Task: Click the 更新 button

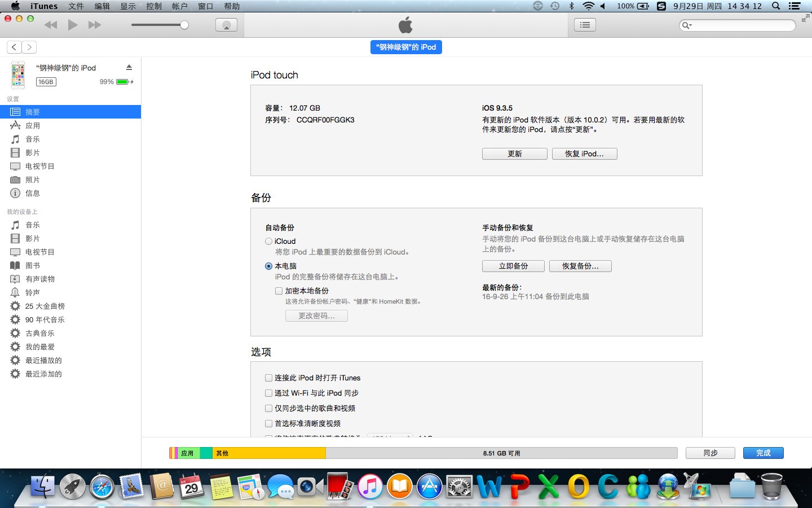Action: click(x=515, y=154)
